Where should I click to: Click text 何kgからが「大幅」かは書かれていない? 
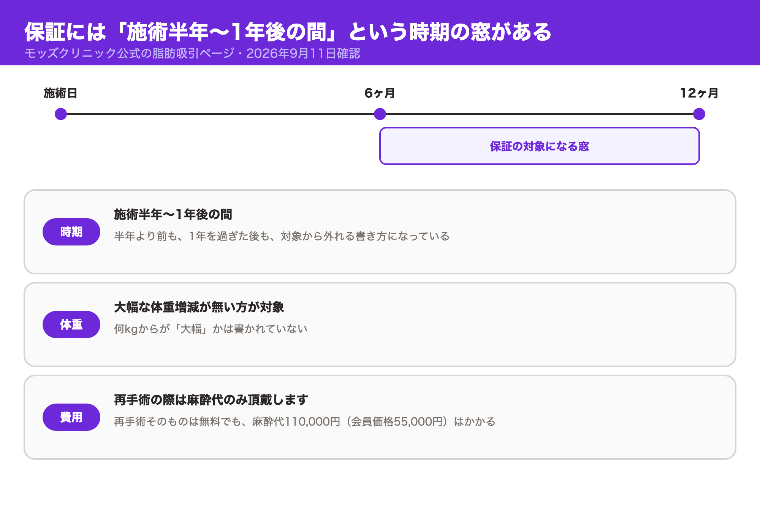tap(211, 329)
